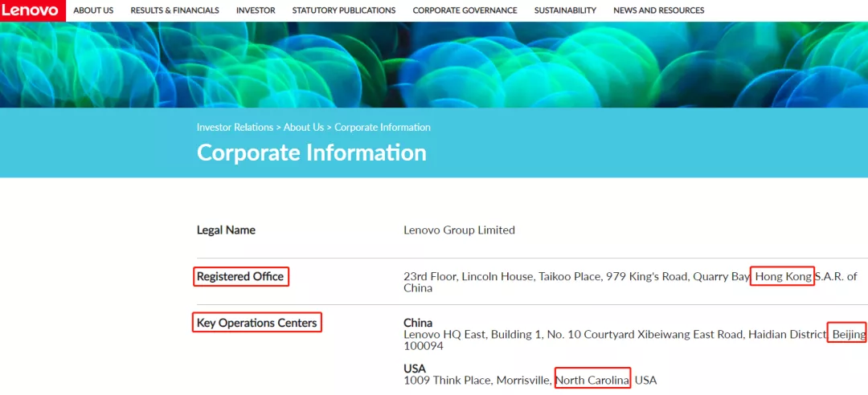Go to STATUTORY PUBLICATIONS in navigation

coord(344,10)
